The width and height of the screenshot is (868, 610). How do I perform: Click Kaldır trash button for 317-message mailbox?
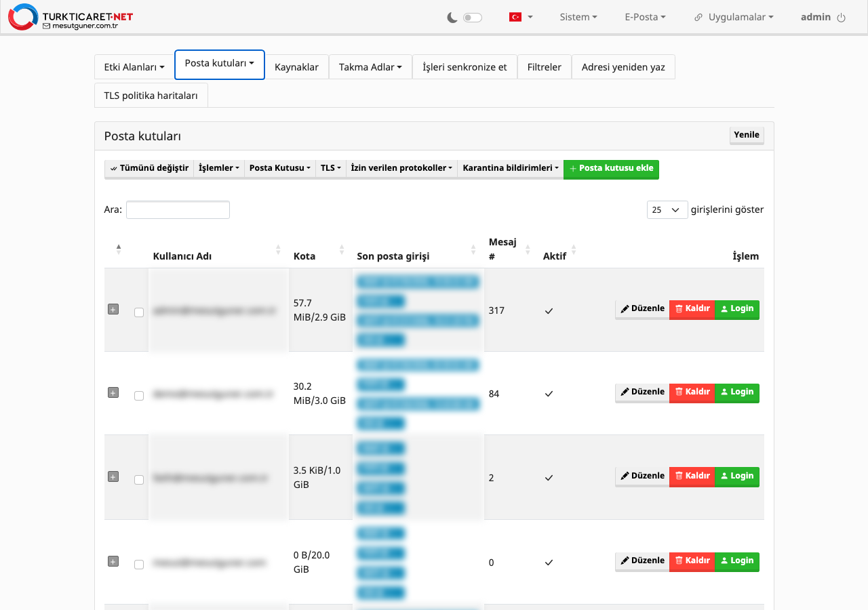point(692,309)
